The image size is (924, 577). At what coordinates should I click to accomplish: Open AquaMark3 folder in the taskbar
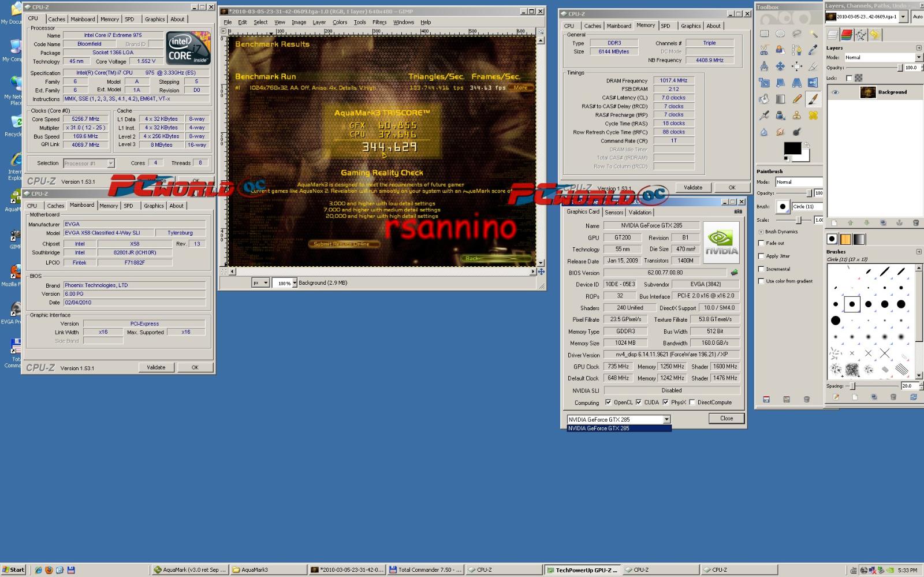click(x=268, y=569)
